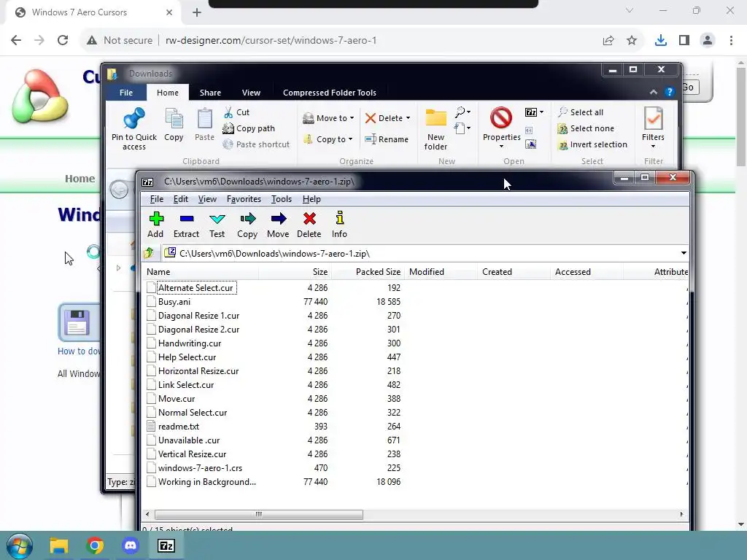The image size is (747, 560).
Task: Open the Help menu in 7-Zip
Action: point(311,199)
